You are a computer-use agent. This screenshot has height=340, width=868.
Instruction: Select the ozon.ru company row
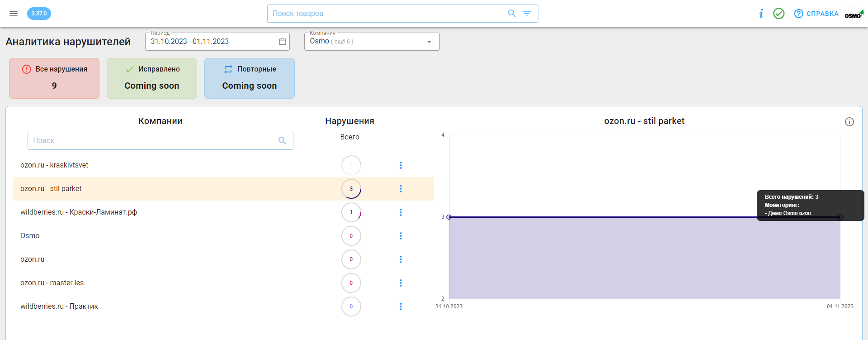point(223,259)
